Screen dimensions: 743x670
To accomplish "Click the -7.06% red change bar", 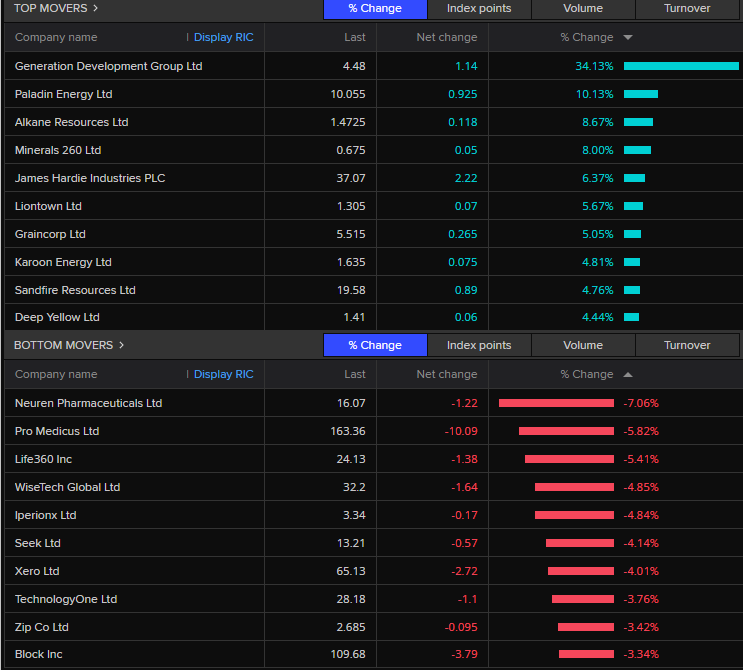I will (556, 403).
